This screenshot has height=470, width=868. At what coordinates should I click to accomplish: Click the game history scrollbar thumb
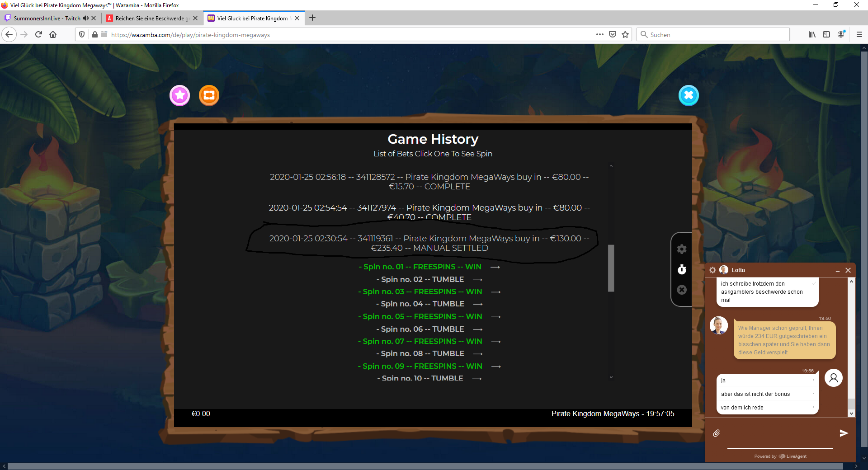(611, 268)
